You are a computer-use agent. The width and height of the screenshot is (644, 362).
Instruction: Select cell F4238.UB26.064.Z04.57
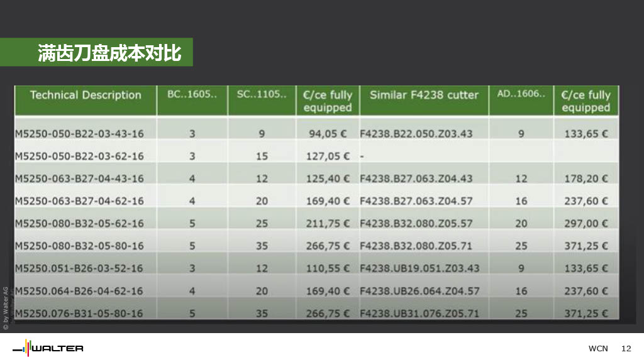tap(419, 291)
